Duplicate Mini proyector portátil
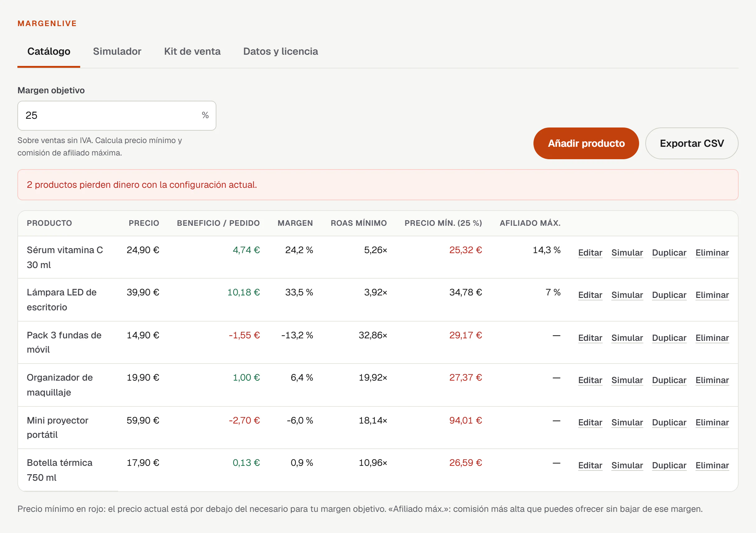This screenshot has width=756, height=533. pos(669,422)
